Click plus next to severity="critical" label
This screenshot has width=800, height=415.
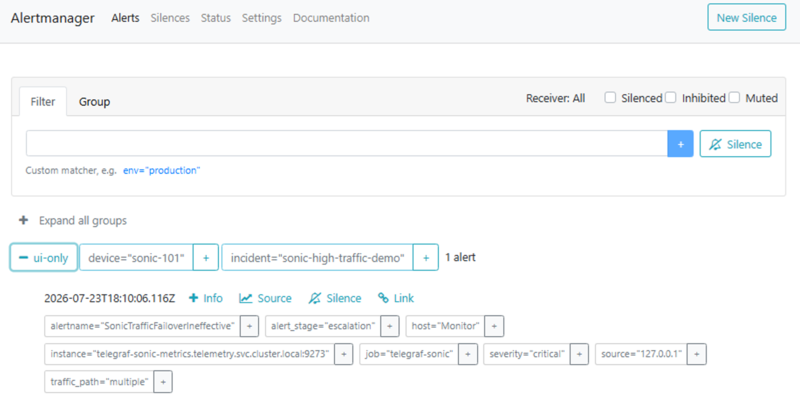579,354
